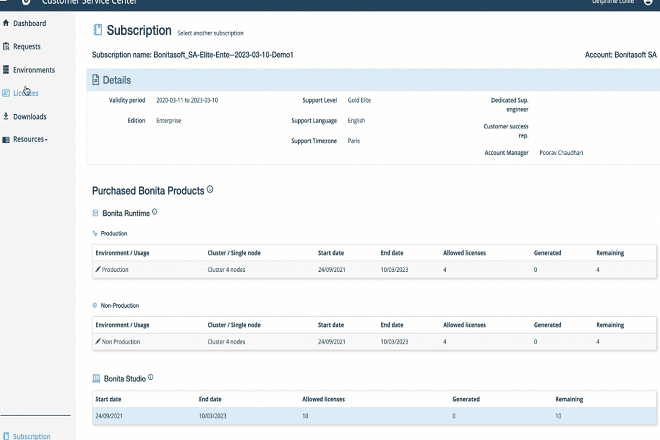Go to Environments in the sidebar

coord(33,70)
